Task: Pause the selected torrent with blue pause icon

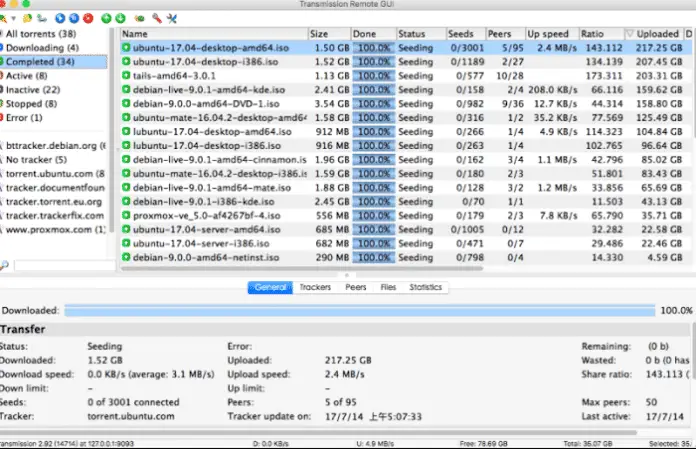Action: [74, 18]
